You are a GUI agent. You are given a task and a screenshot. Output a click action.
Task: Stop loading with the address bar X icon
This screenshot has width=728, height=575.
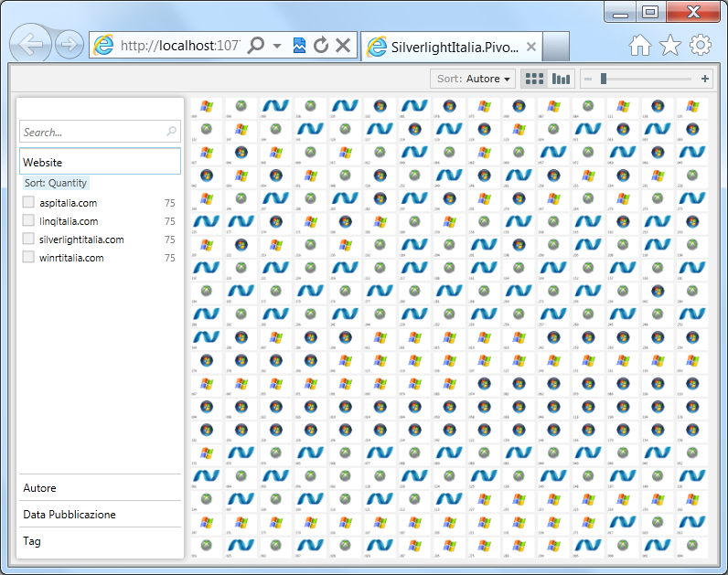343,46
